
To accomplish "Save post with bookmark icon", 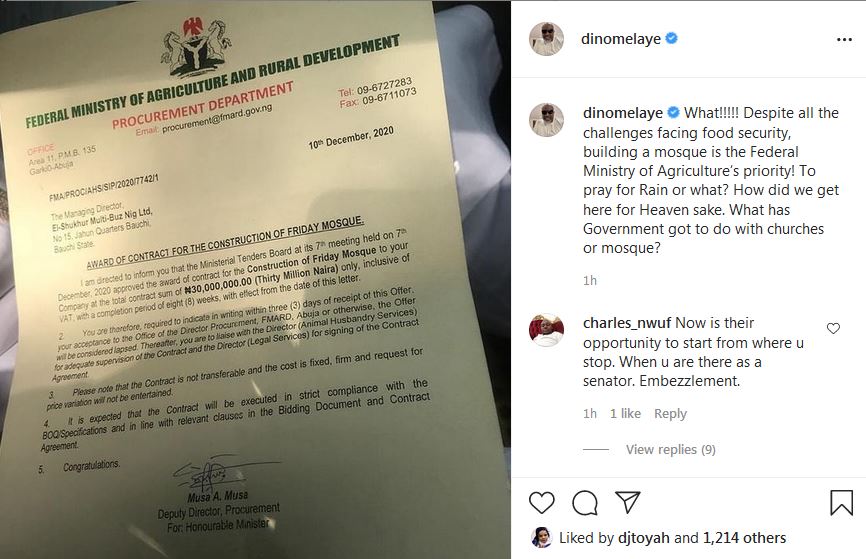I will pyautogui.click(x=841, y=503).
